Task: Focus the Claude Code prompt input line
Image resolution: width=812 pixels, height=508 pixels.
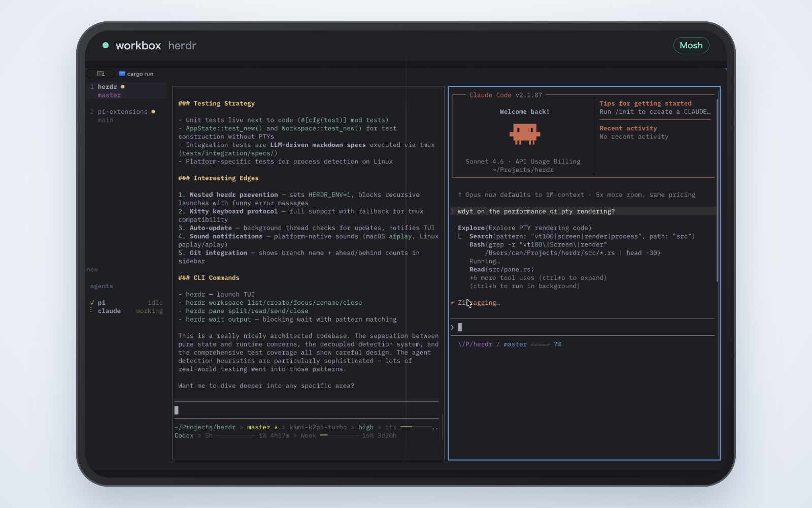Action: coord(583,327)
